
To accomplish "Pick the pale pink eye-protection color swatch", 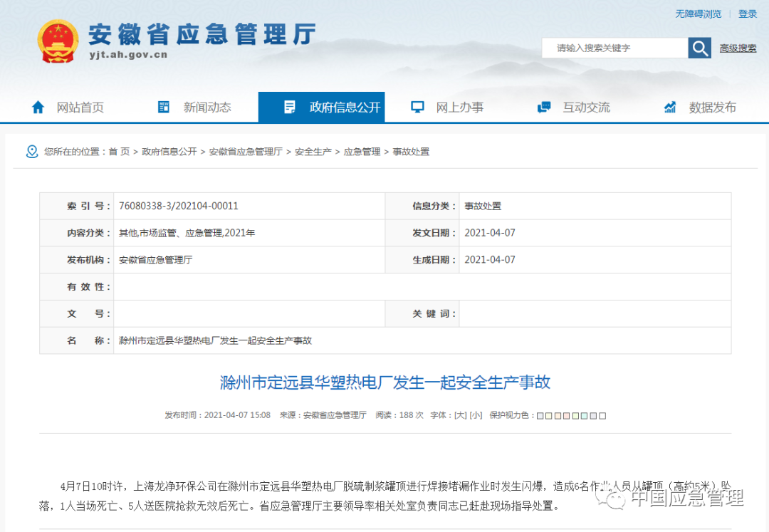I will [x=567, y=416].
